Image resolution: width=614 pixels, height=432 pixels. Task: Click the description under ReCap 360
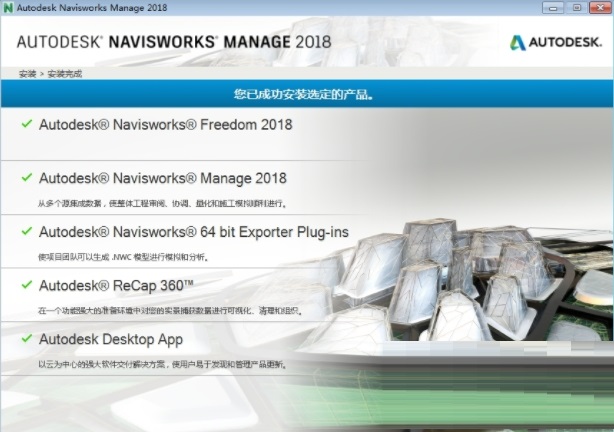pyautogui.click(x=171, y=311)
